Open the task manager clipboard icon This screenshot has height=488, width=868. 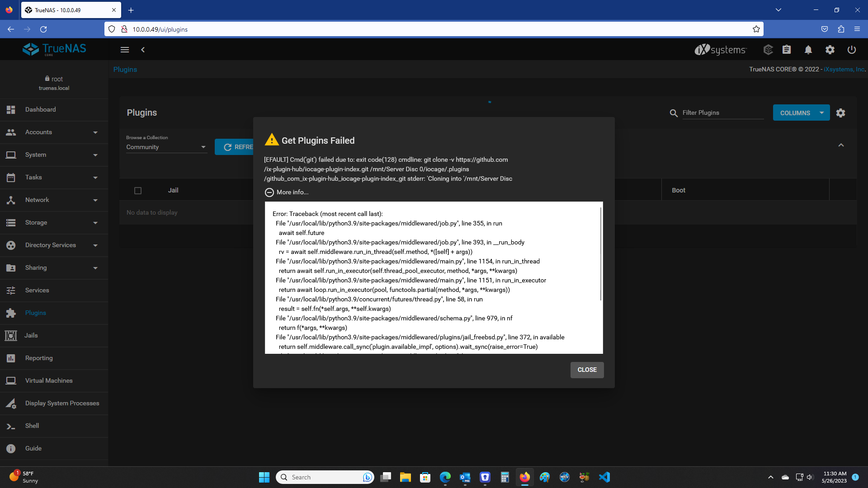pos(787,50)
